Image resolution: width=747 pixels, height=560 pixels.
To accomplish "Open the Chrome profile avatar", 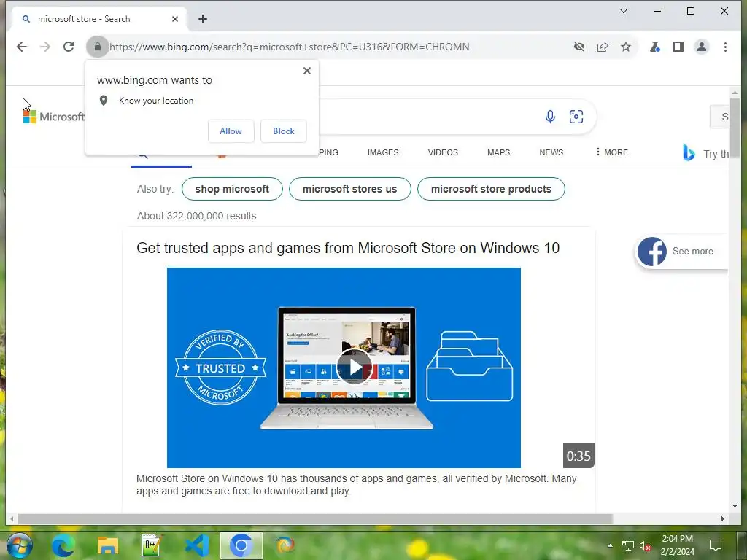I will coord(702,47).
